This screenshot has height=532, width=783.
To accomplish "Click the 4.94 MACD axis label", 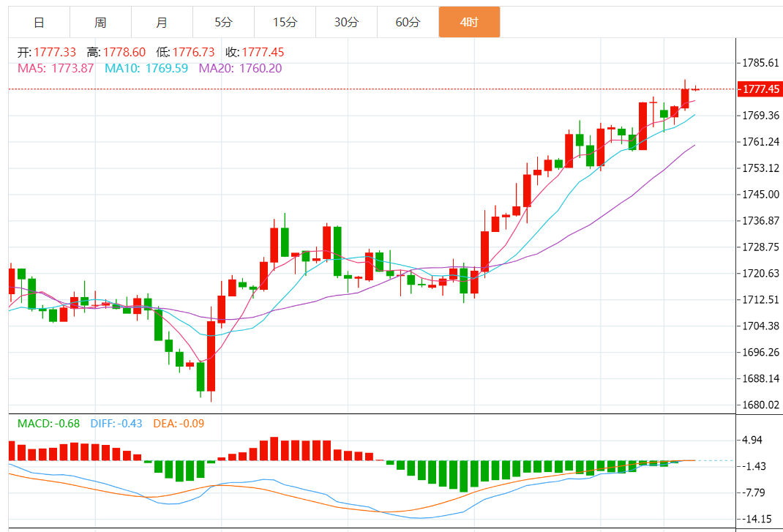I will 752,440.
